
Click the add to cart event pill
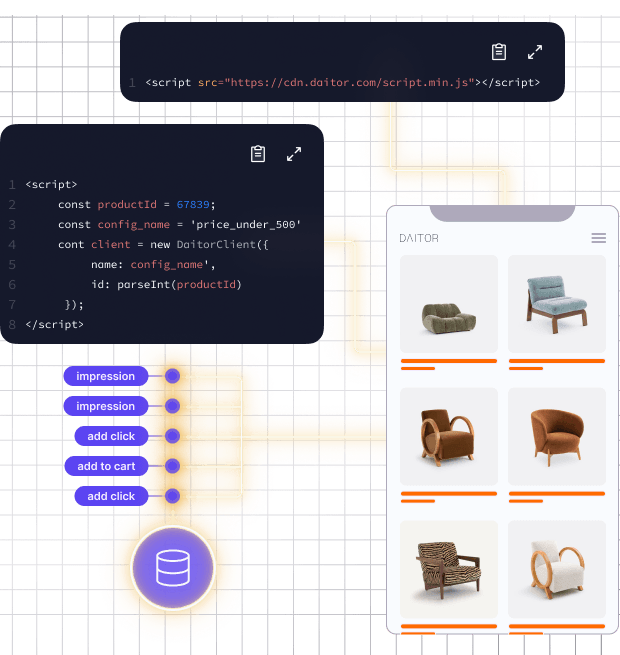click(x=105, y=466)
